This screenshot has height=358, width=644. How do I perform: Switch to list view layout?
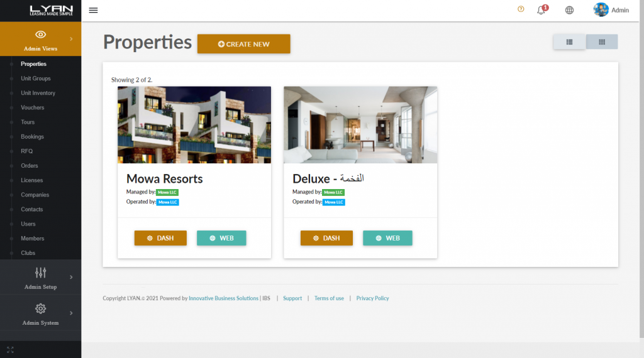569,42
